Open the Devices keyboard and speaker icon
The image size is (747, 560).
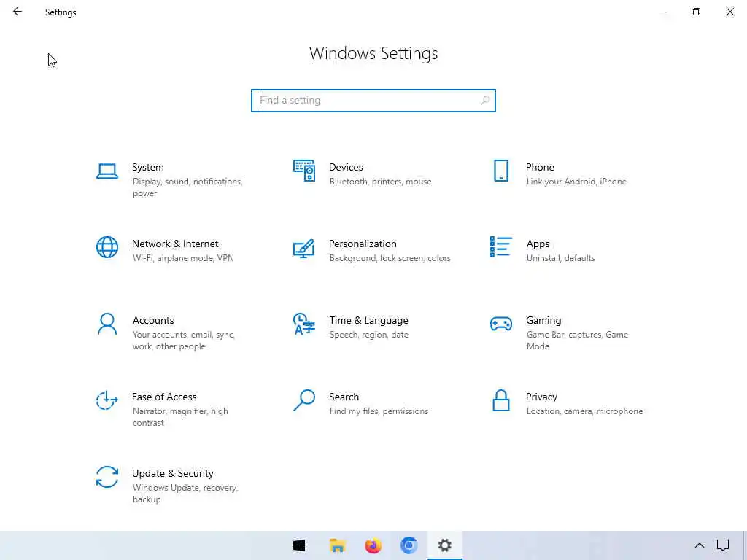pos(304,171)
